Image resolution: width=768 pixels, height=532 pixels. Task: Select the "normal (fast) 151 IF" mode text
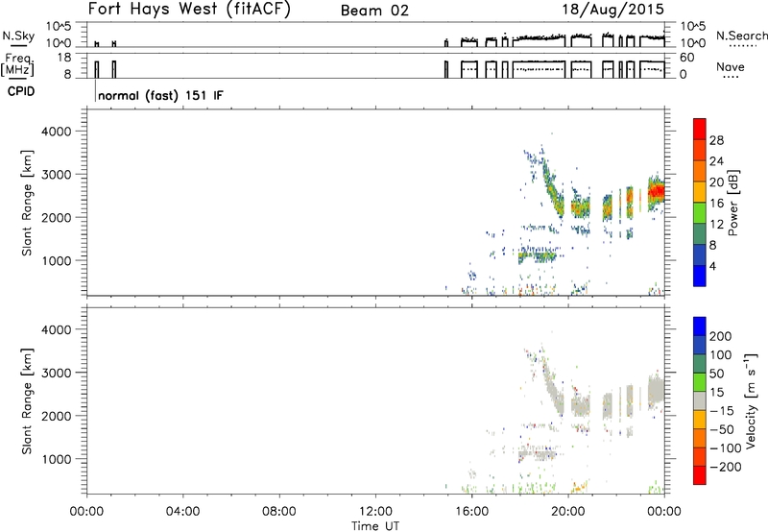tap(160, 95)
